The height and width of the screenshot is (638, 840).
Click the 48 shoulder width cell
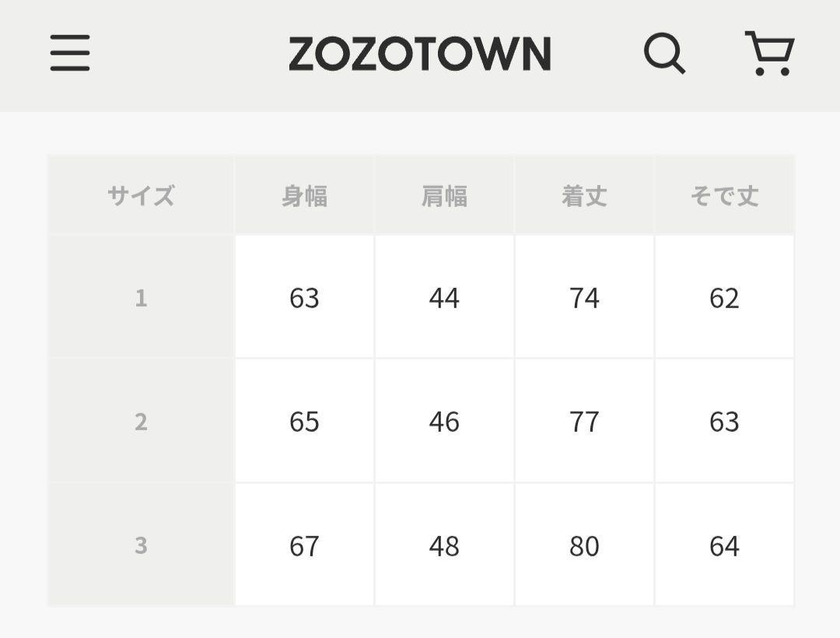point(444,545)
